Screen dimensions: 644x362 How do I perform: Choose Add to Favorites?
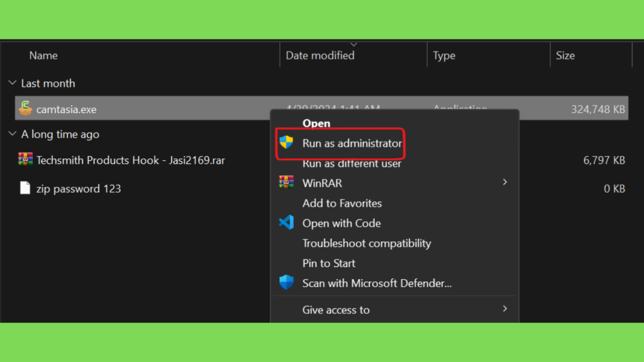(x=342, y=203)
